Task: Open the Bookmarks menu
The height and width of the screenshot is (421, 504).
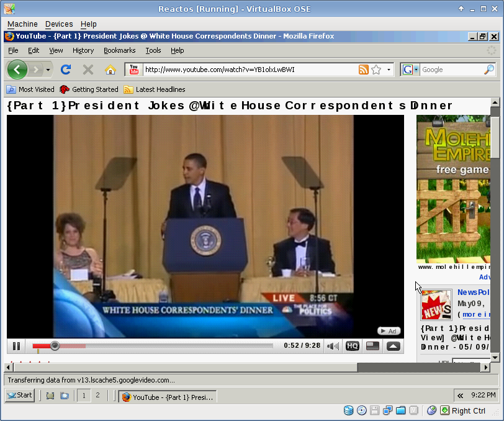Action: point(120,50)
